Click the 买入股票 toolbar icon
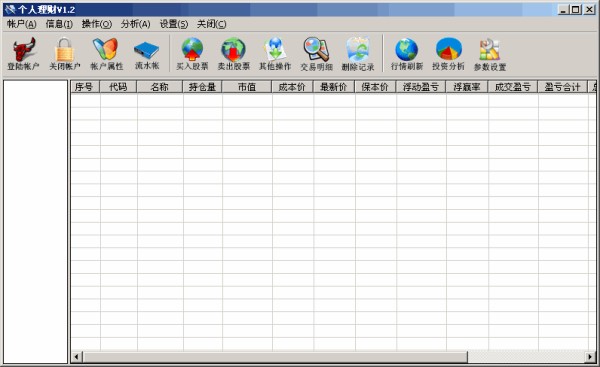This screenshot has width=600, height=367. click(x=192, y=54)
